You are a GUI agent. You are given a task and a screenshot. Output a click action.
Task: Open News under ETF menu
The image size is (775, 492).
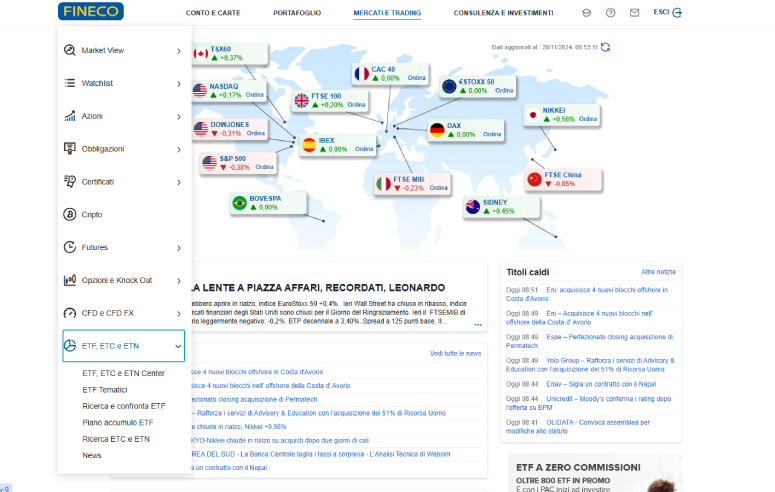click(x=91, y=455)
